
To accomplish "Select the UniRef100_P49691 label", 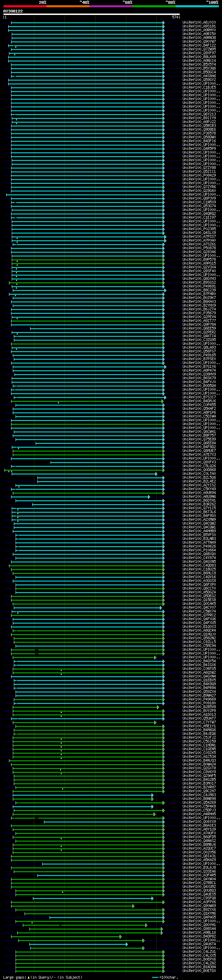I will [x=199, y=286].
